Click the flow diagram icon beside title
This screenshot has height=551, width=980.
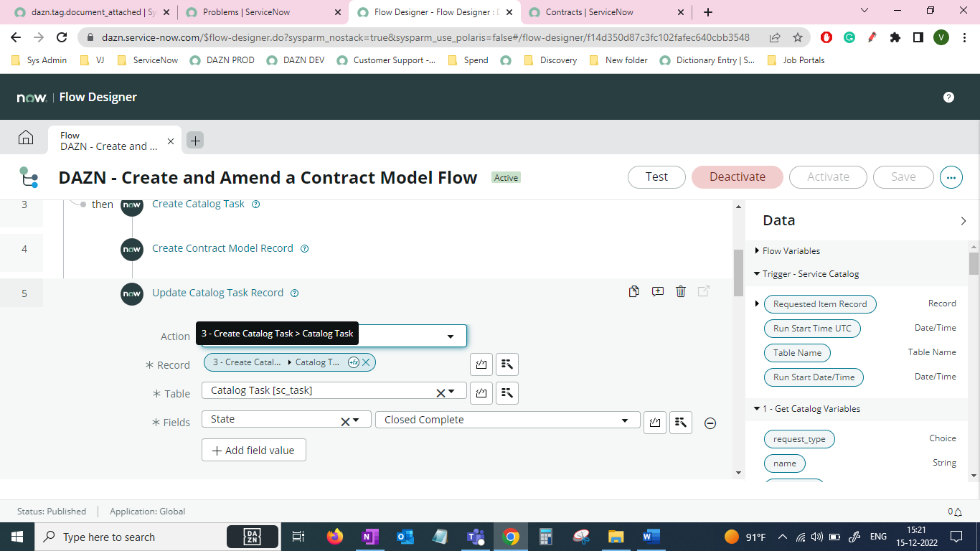click(29, 177)
